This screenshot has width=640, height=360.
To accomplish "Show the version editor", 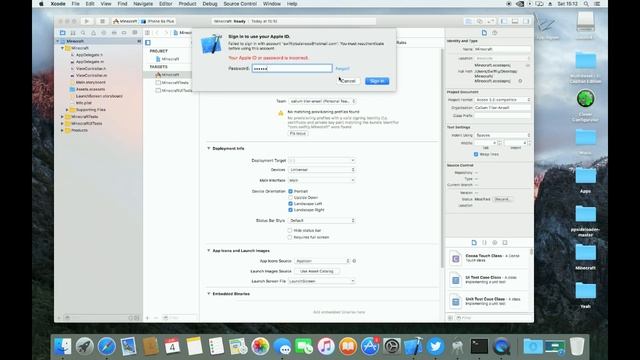I will click(x=491, y=21).
